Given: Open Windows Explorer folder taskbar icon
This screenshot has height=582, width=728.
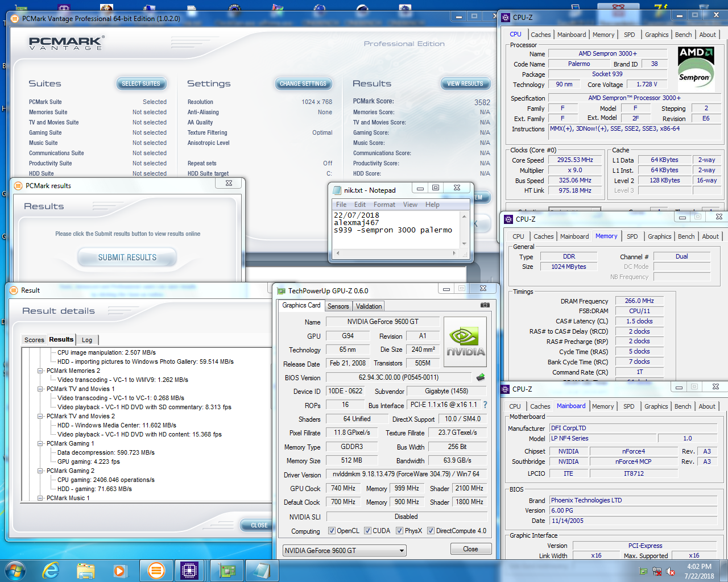Looking at the screenshot, I should [85, 570].
